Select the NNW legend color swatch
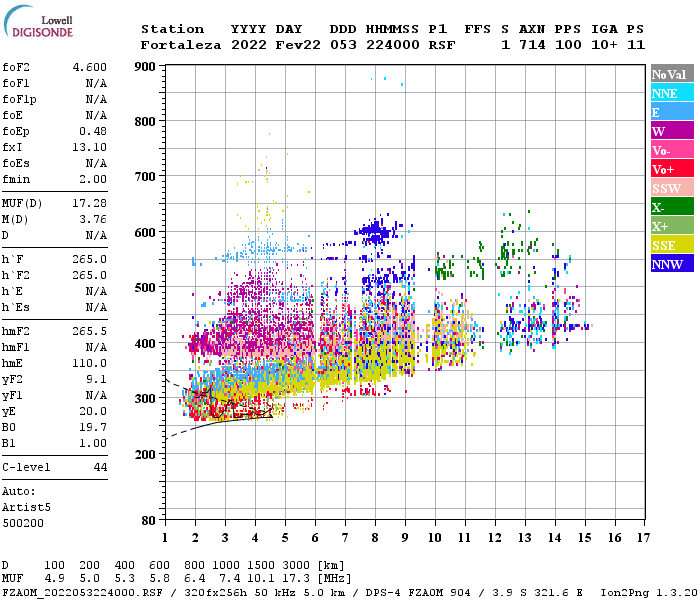The width and height of the screenshot is (700, 600). [x=672, y=263]
